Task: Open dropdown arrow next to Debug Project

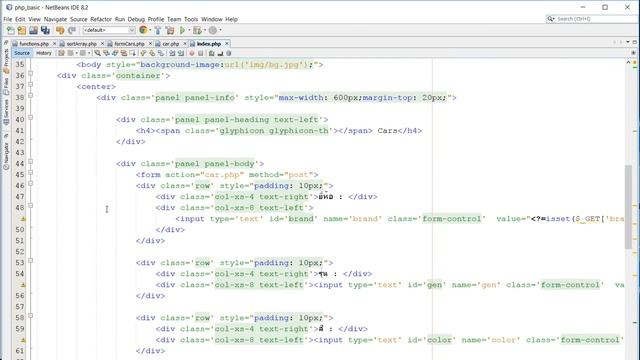Action: click(204, 30)
